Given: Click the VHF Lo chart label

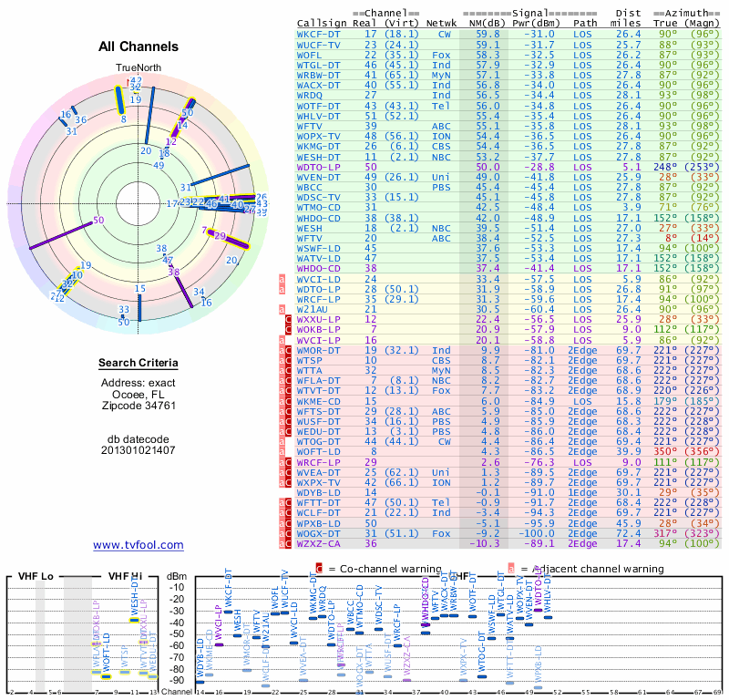Looking at the screenshot, I should pos(36,577).
